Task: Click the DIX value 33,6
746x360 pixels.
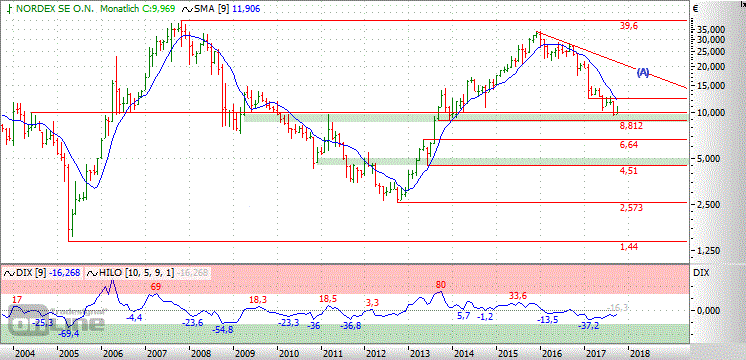Action: pos(518,296)
